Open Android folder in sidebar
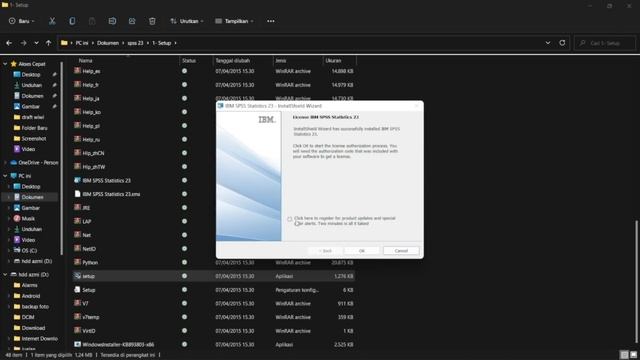This screenshot has height=360, width=640. point(31,296)
